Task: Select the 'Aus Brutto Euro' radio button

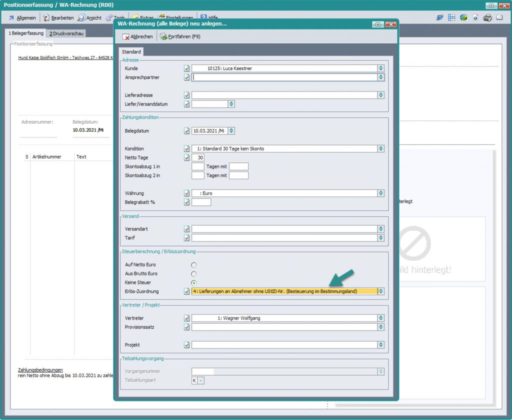Action: coord(194,274)
